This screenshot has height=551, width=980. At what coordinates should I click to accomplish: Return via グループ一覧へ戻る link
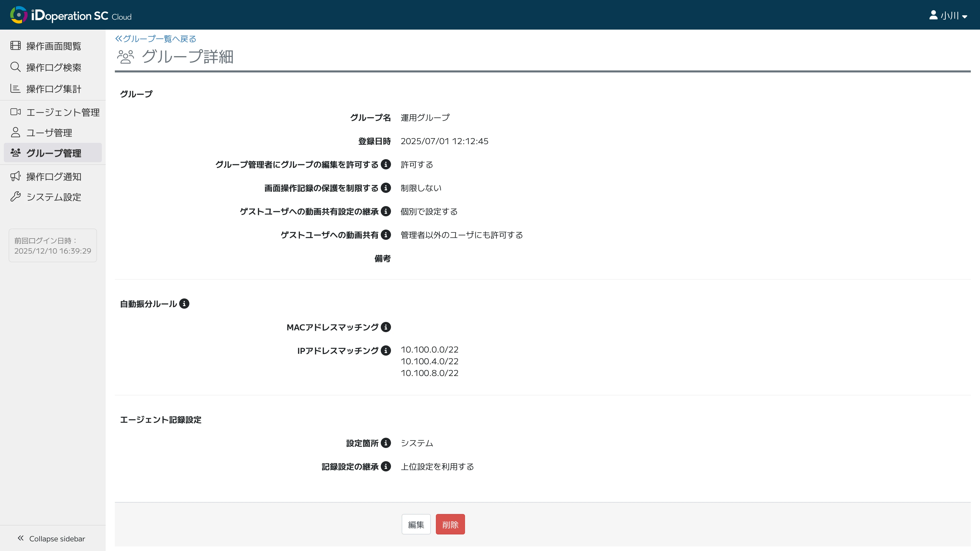156,39
